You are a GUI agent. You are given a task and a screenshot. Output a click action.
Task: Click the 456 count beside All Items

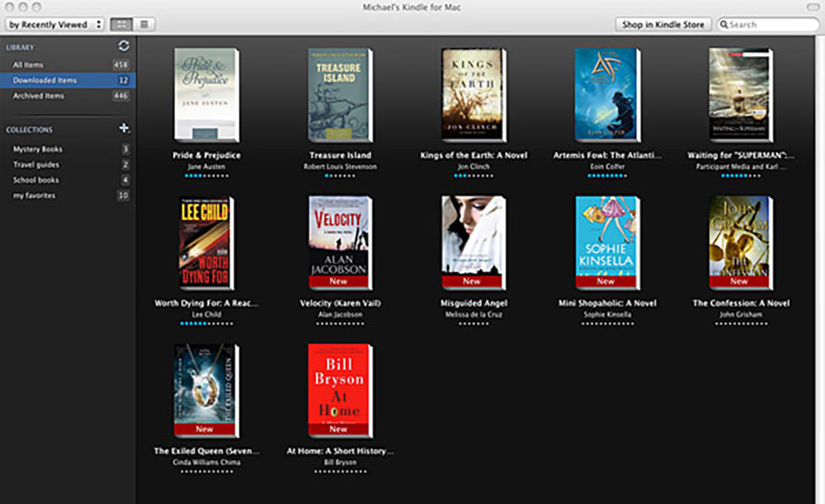tap(121, 64)
